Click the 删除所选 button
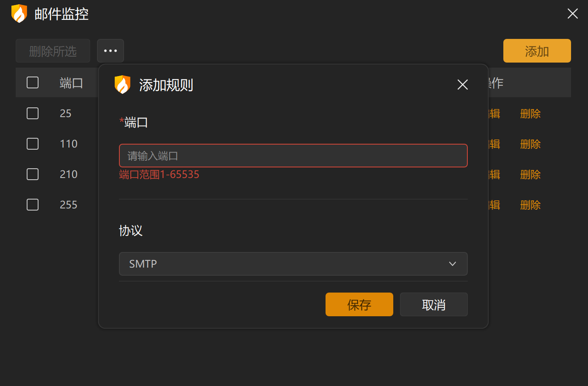The width and height of the screenshot is (588, 386). pyautogui.click(x=53, y=51)
